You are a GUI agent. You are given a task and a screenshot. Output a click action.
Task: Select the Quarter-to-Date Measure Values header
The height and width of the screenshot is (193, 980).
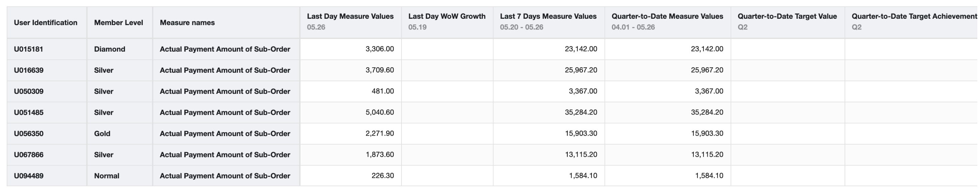(668, 22)
